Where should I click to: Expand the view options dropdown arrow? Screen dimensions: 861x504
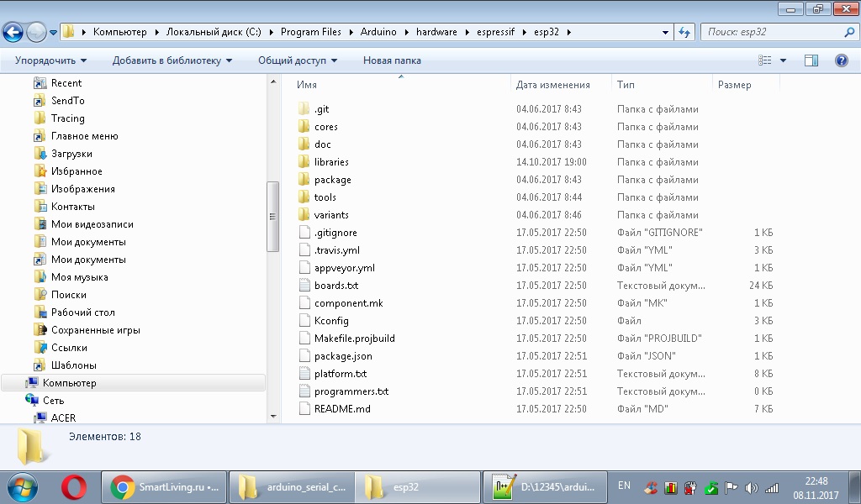click(x=783, y=60)
